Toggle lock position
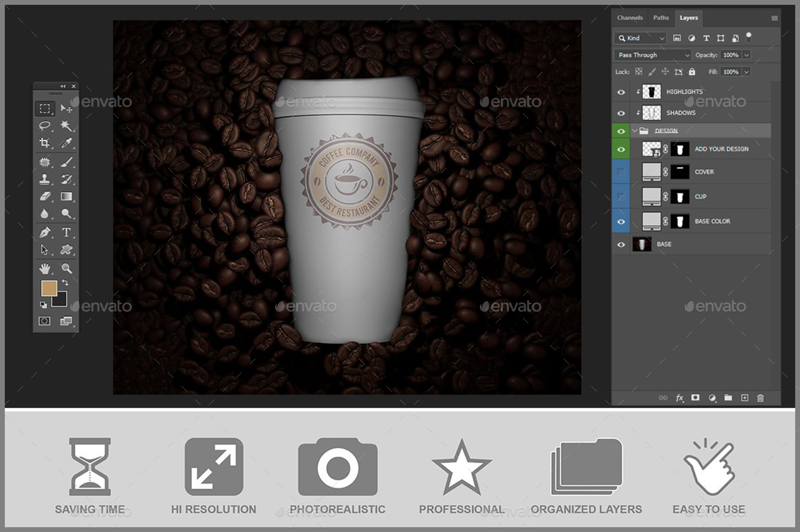Image resolution: width=800 pixels, height=532 pixels. tap(666, 72)
